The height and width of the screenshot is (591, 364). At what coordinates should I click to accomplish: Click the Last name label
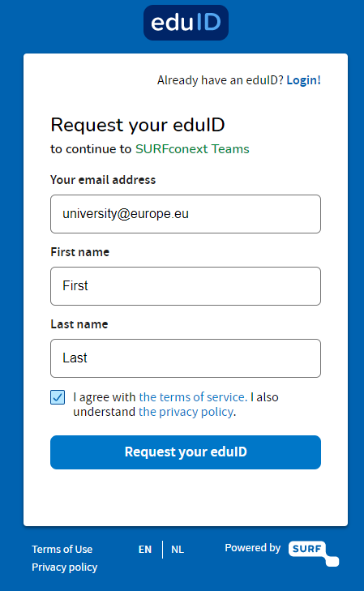pos(79,324)
